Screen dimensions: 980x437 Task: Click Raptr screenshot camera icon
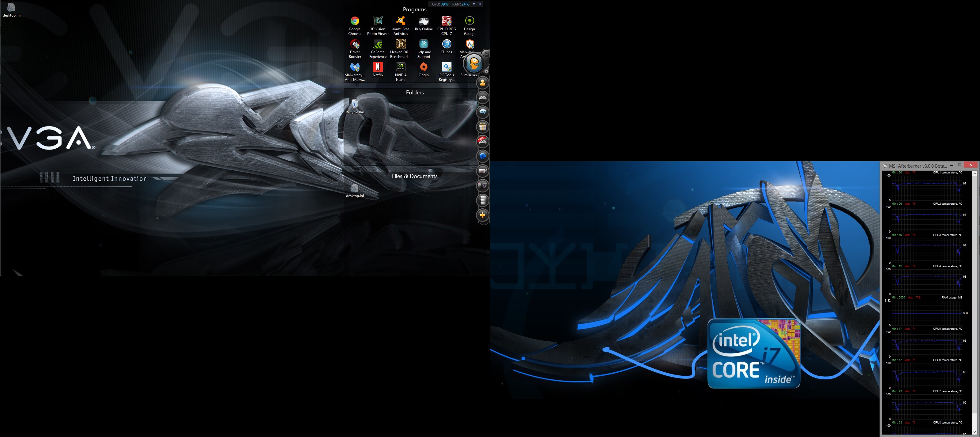point(482,185)
